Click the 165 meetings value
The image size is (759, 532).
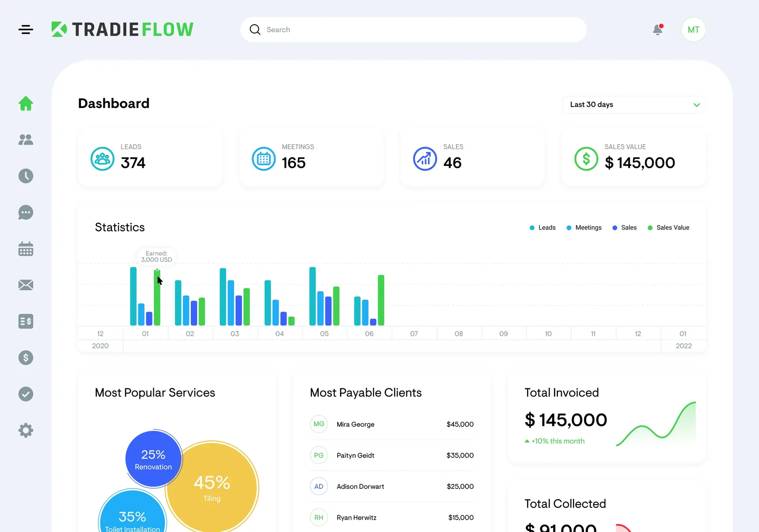pos(294,163)
